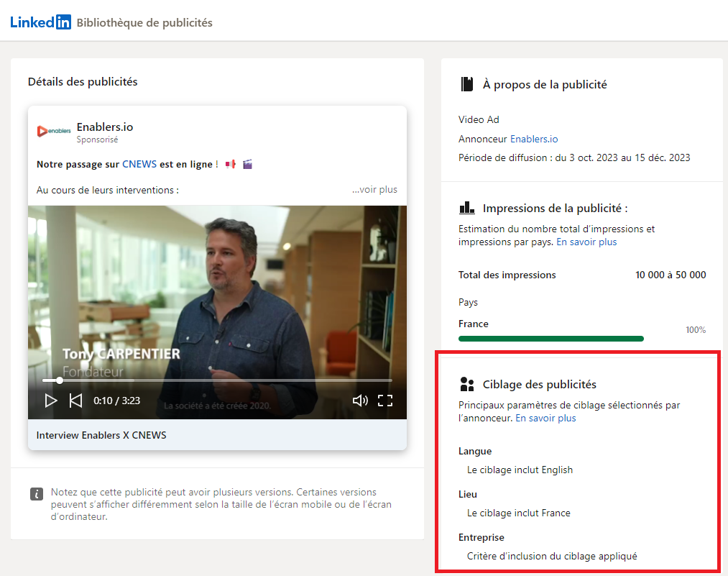Click the 'Période de diffusion' date text
This screenshot has width=728, height=576.
click(x=574, y=157)
